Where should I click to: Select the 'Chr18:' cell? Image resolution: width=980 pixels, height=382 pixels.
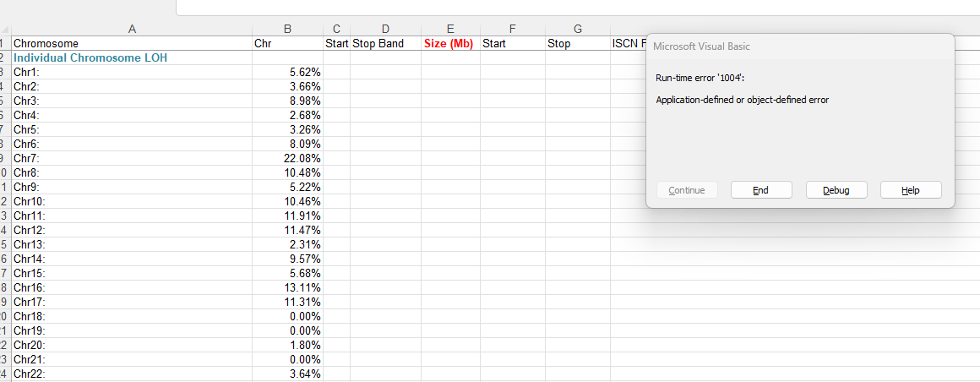point(132,316)
